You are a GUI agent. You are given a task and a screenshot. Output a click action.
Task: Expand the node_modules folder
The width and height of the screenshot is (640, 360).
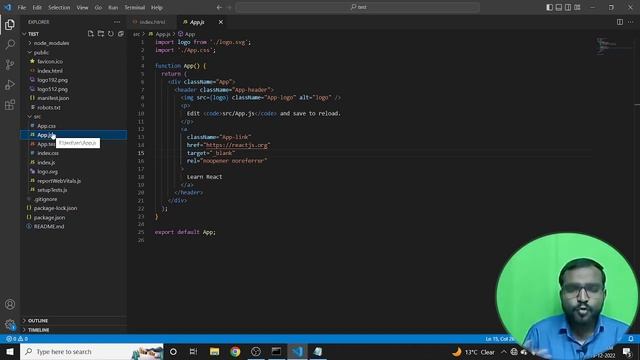[74, 43]
